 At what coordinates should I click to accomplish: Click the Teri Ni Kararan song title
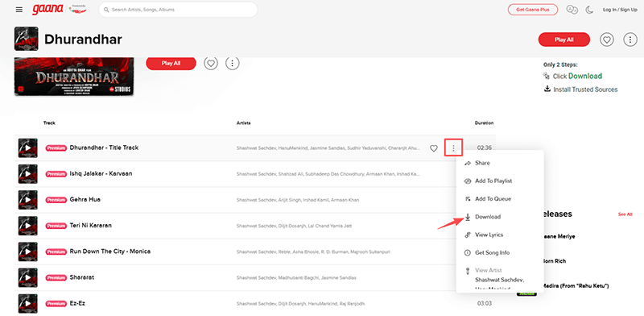91,226
